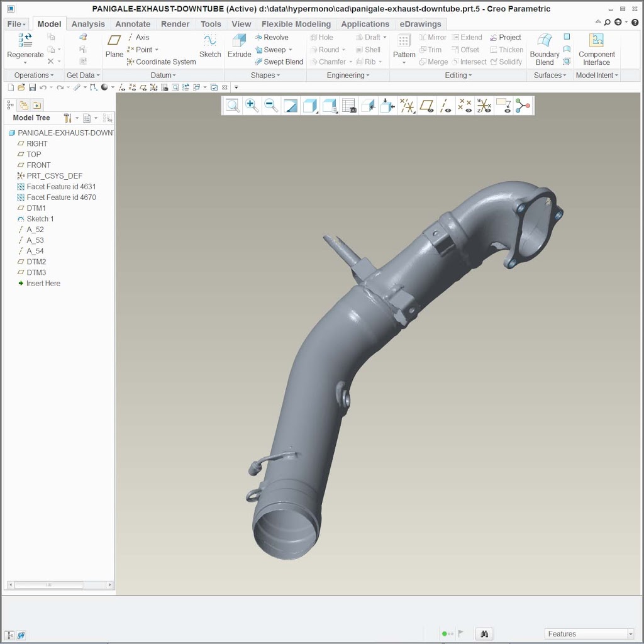Switch to the Analysis ribbon tab
The width and height of the screenshot is (644, 644).
point(88,24)
